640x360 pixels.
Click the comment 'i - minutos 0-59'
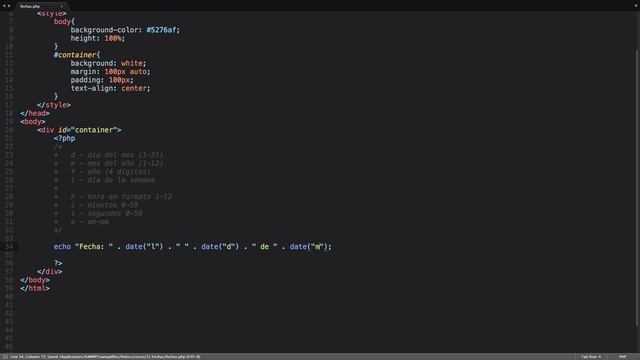(104, 205)
